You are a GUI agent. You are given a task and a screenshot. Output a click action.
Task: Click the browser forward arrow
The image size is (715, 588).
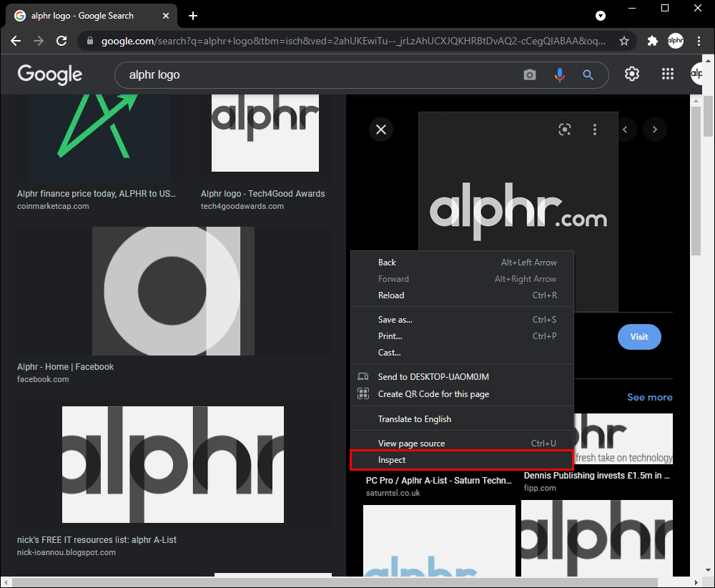point(39,41)
